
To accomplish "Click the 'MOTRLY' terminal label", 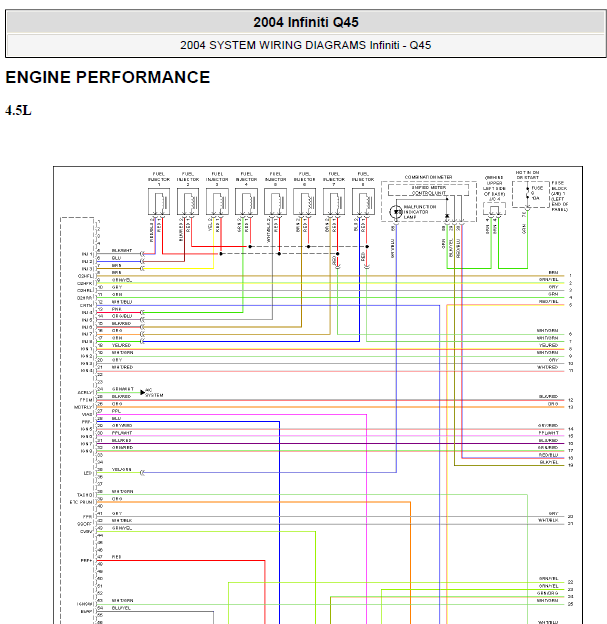I will click(84, 407).
